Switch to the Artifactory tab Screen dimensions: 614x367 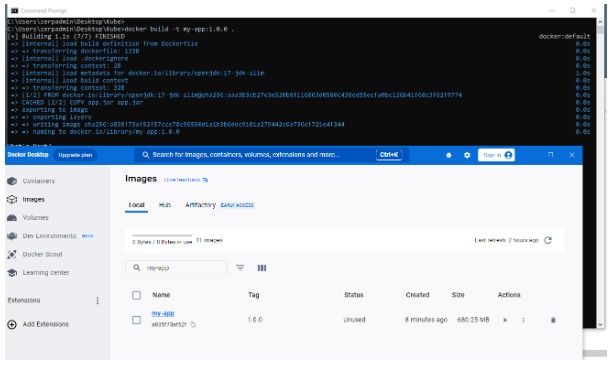pos(200,205)
